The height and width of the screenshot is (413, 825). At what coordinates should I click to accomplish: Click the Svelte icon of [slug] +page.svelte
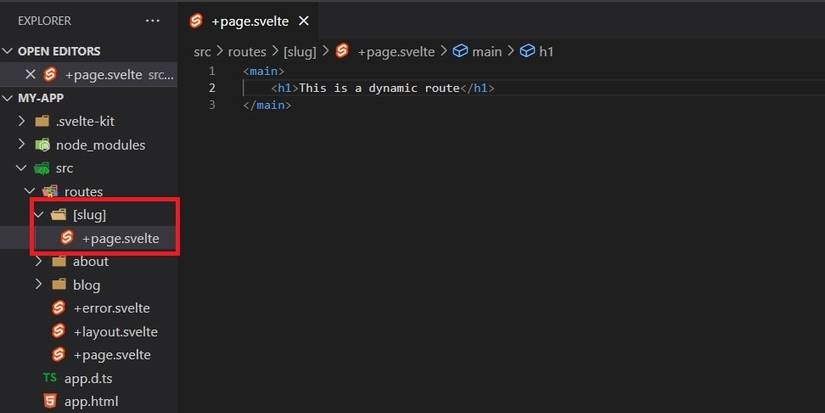click(x=67, y=238)
